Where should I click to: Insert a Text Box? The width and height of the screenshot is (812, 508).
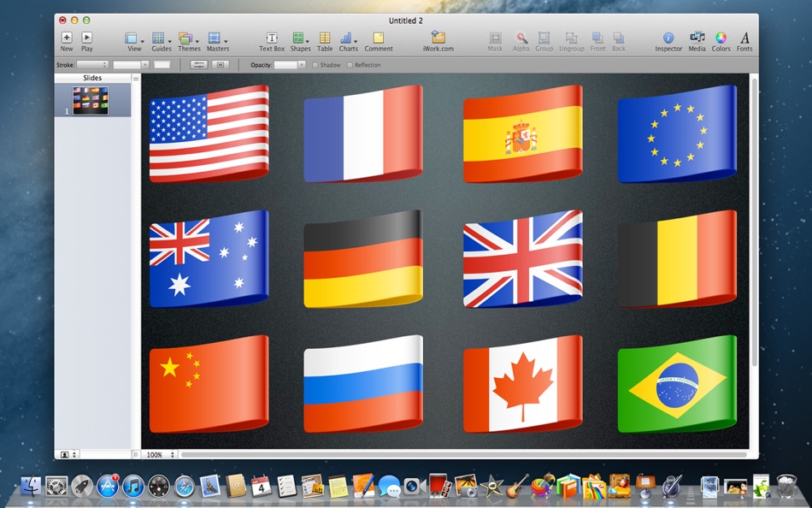point(271,41)
